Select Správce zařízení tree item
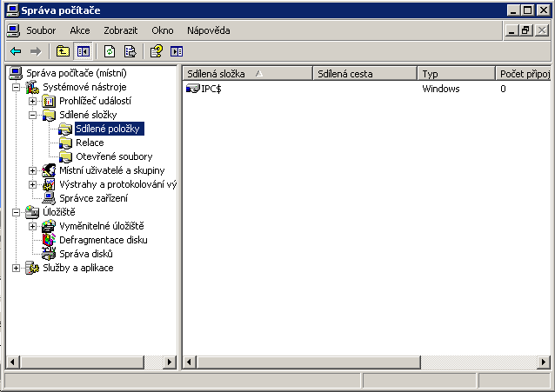Image resolution: width=555 pixels, height=392 pixels. (93, 198)
